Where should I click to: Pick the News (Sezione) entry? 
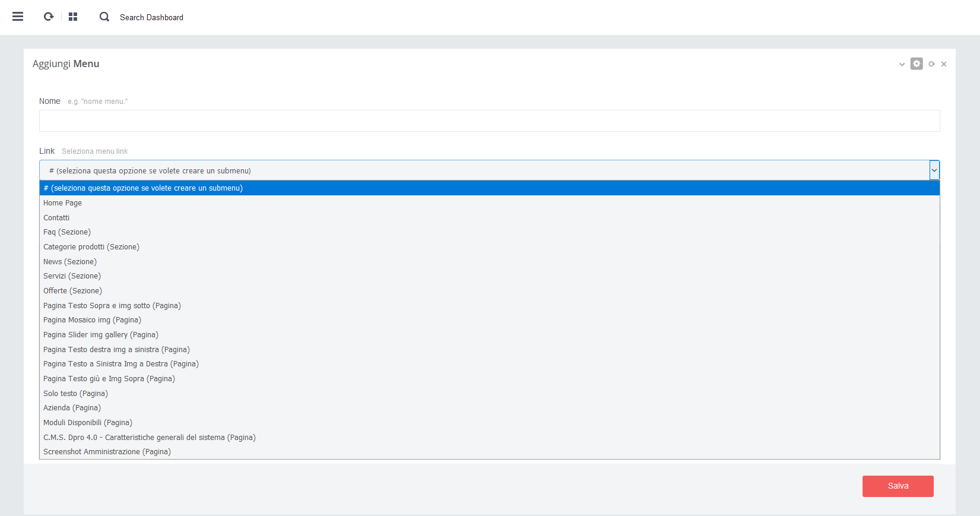(70, 262)
